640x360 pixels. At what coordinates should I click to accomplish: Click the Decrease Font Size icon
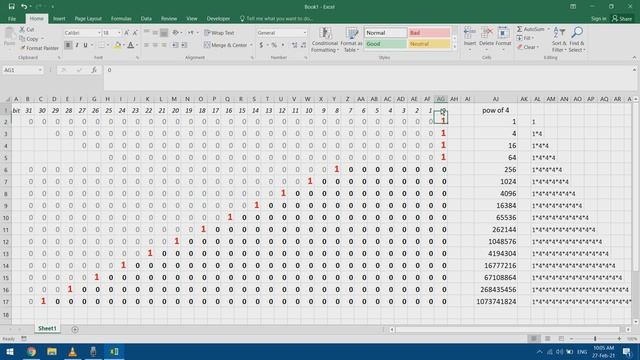coord(135,33)
